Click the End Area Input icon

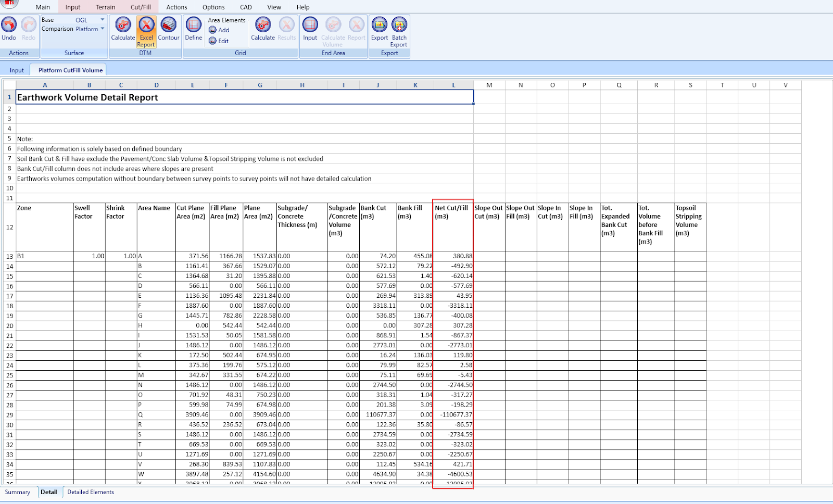coord(310,25)
